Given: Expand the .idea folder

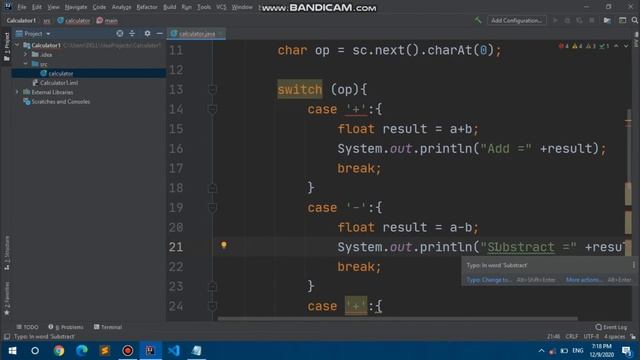Looking at the screenshot, I should (x=26, y=54).
